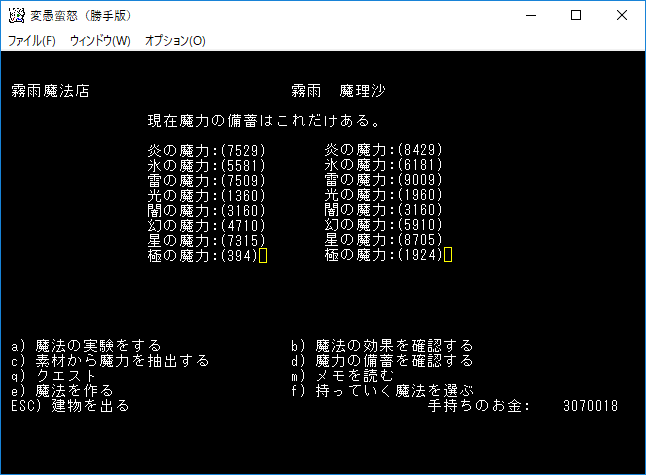Screen dimensions: 646x475
Task: Click the yellow cursor after 極の魔力:(394)
Action: 263,255
